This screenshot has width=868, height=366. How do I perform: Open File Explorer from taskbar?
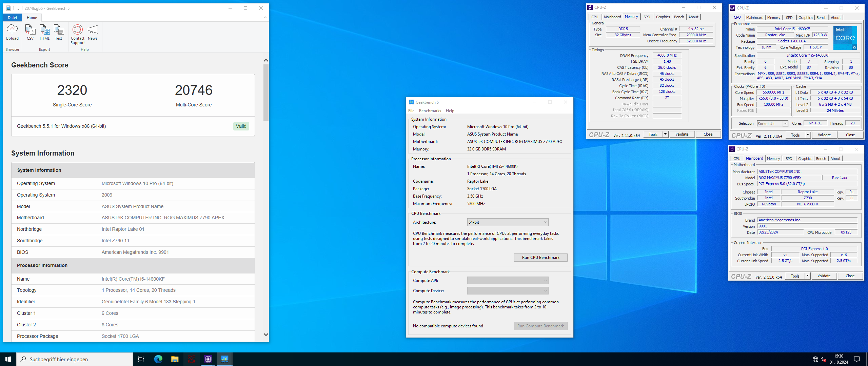coord(175,359)
